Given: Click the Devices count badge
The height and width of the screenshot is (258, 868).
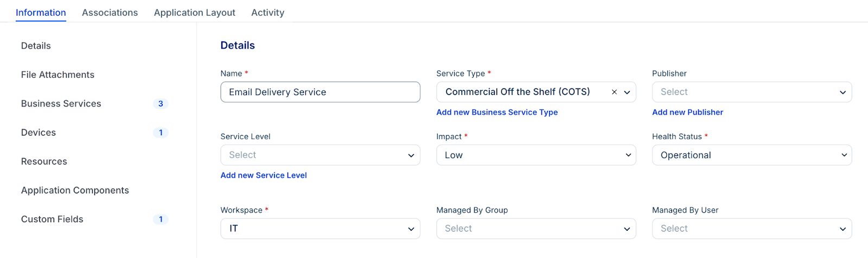Looking at the screenshot, I should 161,133.
